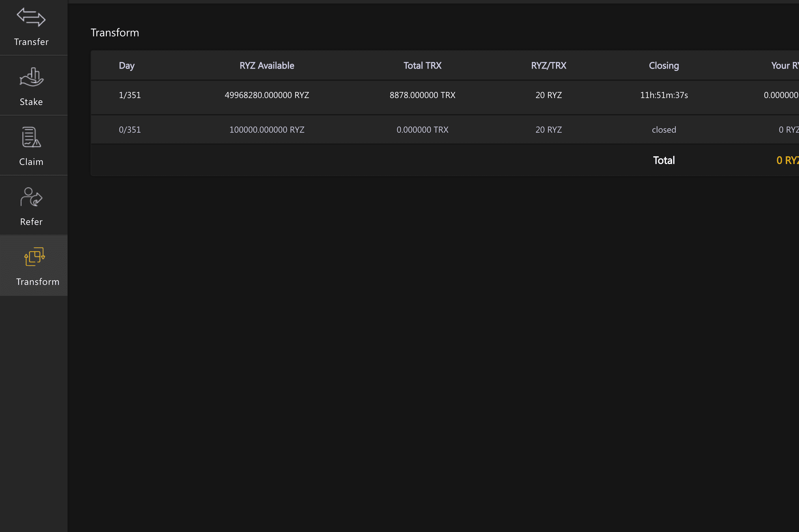Click the yellow total RYZ amount
Screen dimensions: 799x532
coord(787,161)
